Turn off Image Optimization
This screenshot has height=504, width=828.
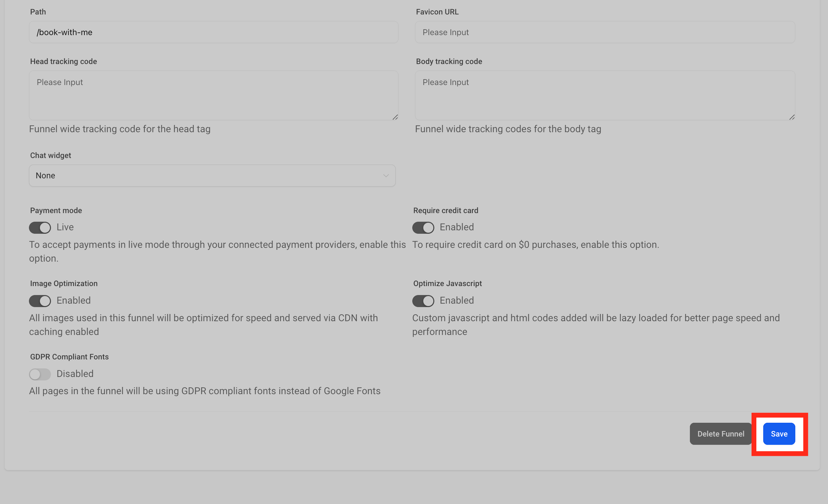[x=40, y=301]
